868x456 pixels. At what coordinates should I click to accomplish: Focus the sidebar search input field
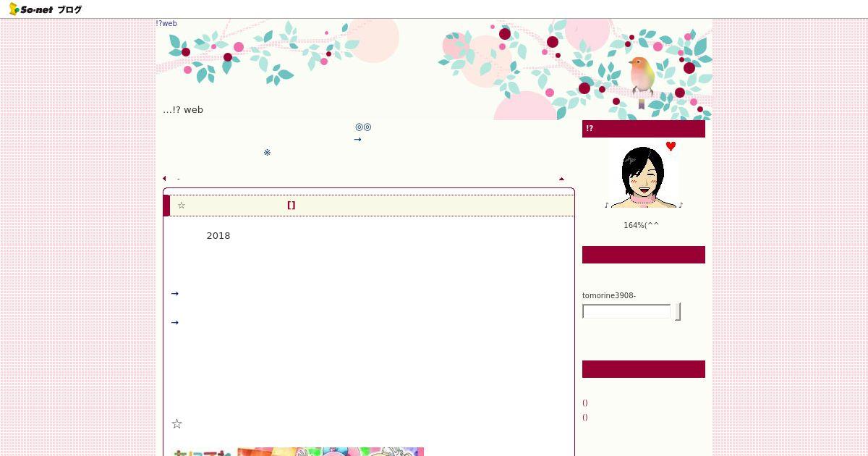(x=627, y=312)
